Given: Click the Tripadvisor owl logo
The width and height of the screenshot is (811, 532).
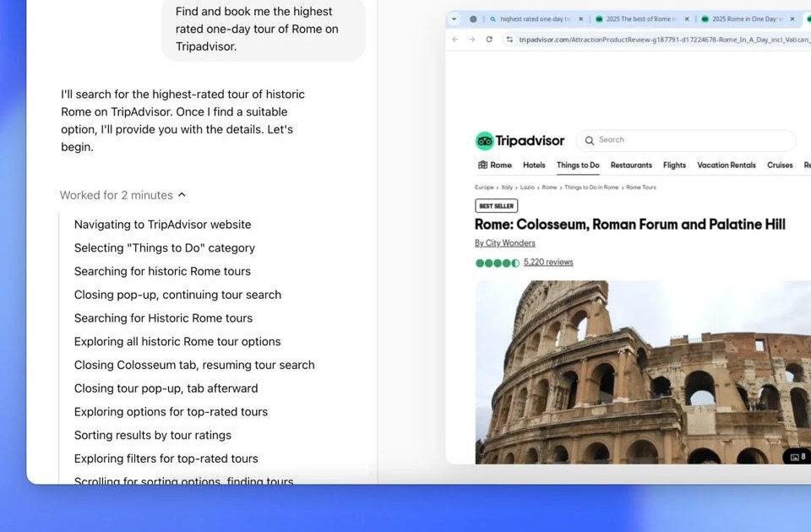Looking at the screenshot, I should click(485, 141).
